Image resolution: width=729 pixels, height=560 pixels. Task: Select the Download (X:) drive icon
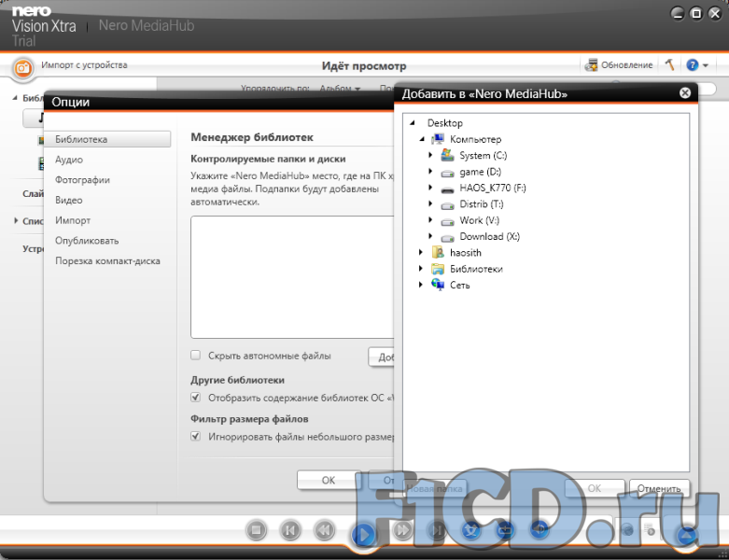coord(447,237)
